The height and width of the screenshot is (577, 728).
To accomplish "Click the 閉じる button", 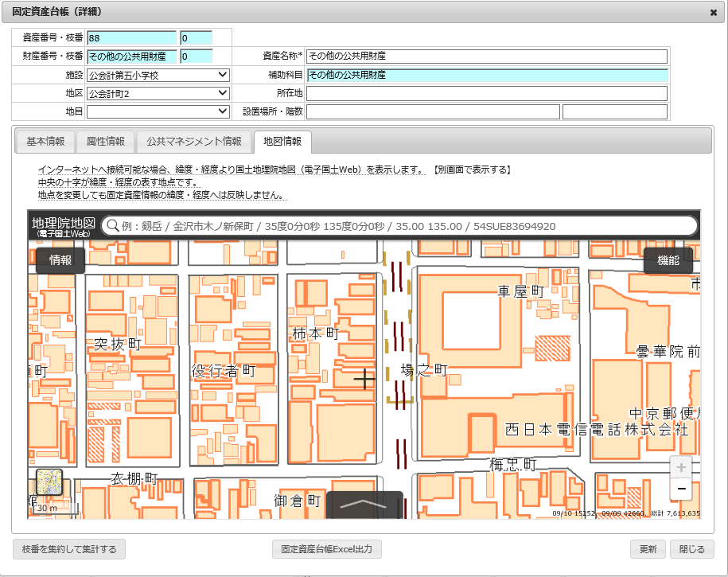I will point(691,549).
